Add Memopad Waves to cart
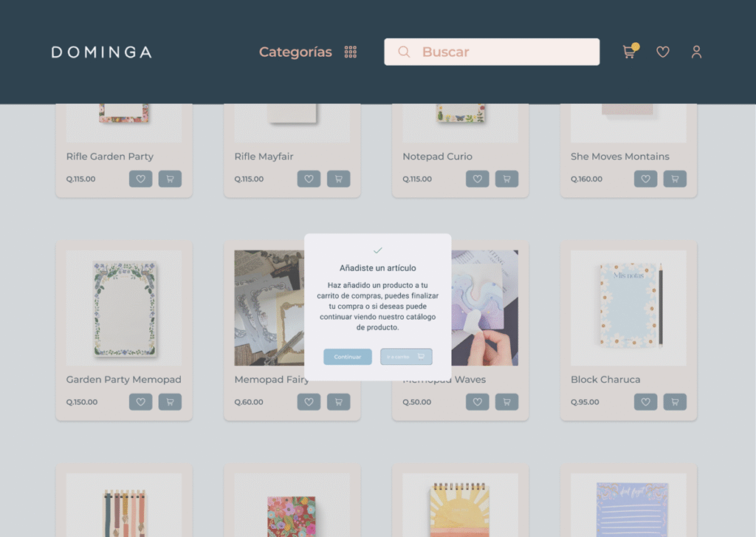The height and width of the screenshot is (537, 756). (506, 402)
